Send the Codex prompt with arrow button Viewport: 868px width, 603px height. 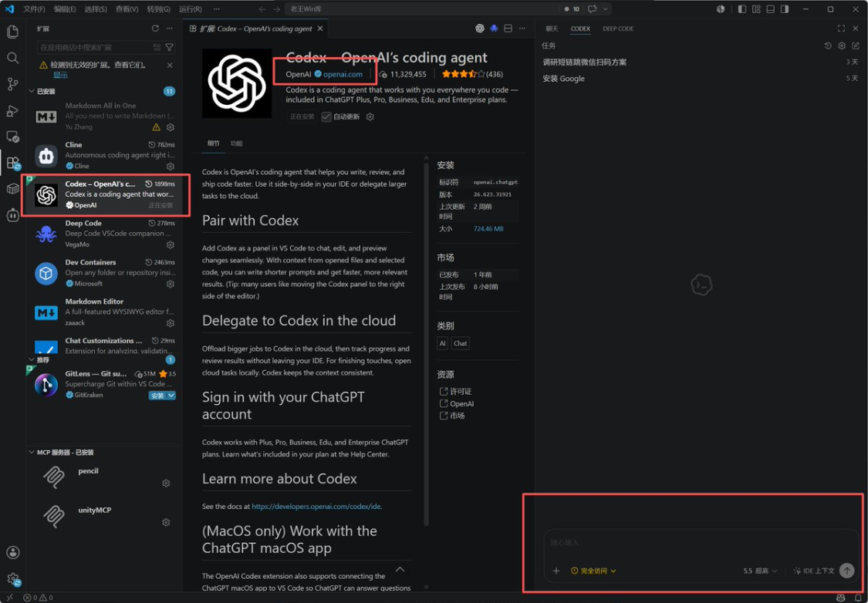tap(846, 571)
